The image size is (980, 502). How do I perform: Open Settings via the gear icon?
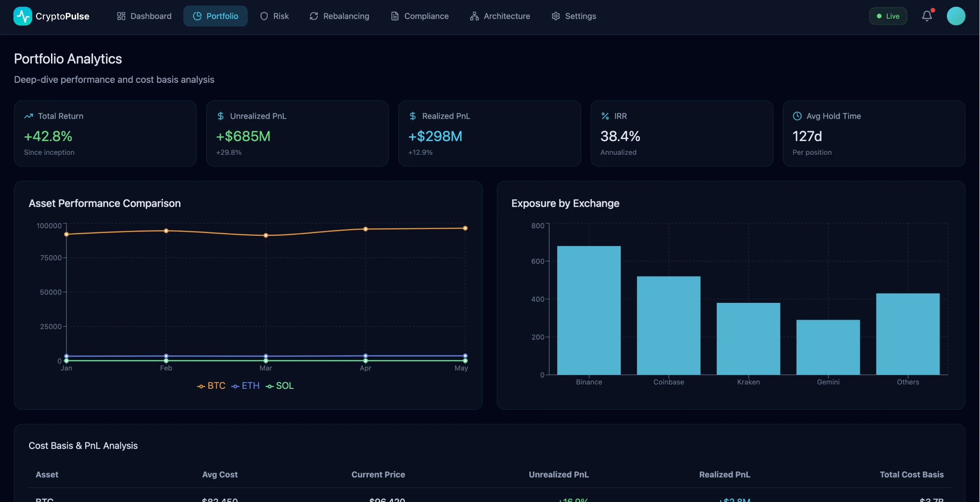point(556,16)
